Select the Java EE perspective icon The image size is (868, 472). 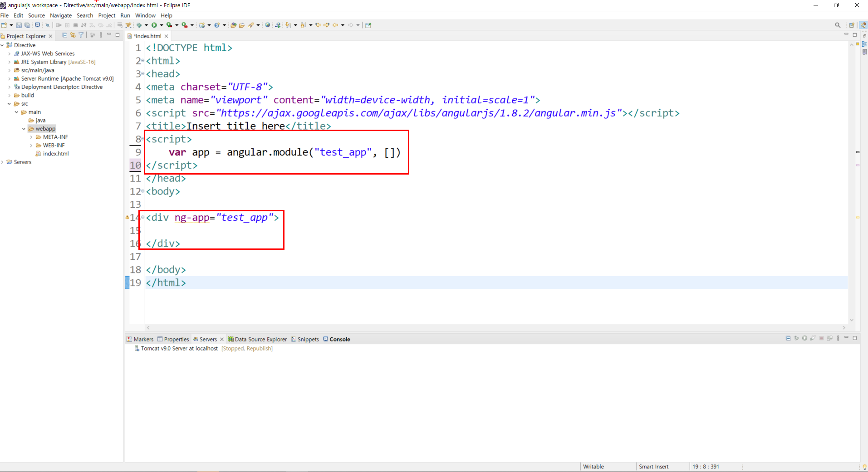[863, 25]
